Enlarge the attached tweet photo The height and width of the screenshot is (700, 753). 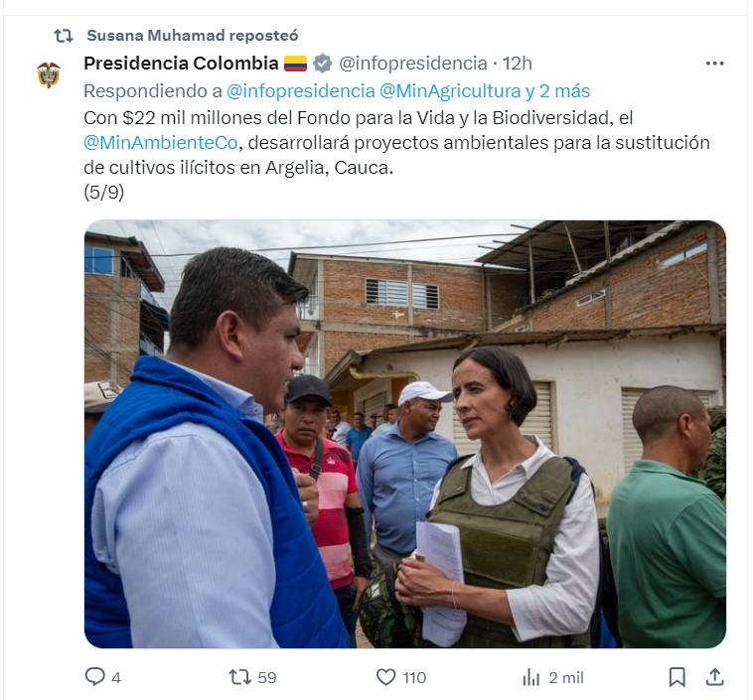[405, 434]
